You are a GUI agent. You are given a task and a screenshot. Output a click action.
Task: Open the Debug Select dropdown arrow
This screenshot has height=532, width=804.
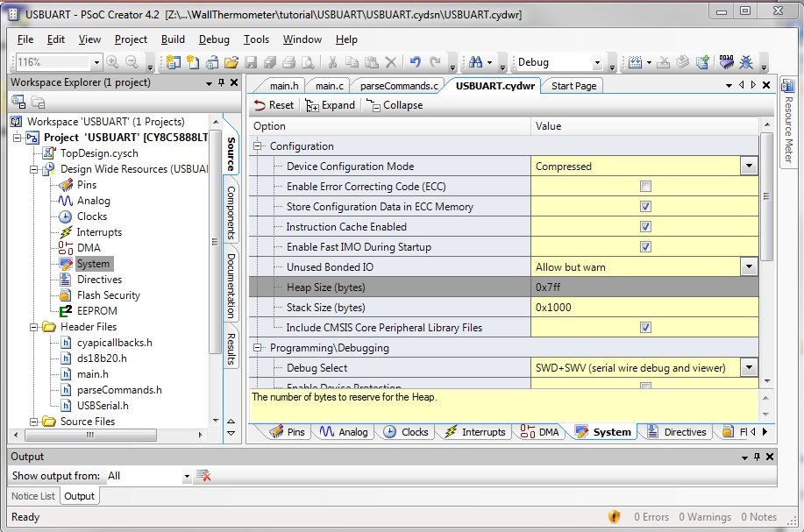(749, 367)
